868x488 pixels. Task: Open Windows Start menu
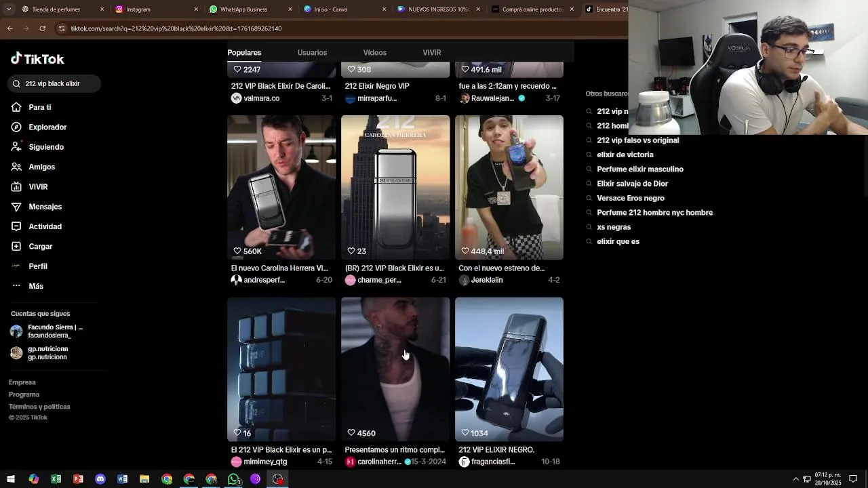[x=11, y=479]
